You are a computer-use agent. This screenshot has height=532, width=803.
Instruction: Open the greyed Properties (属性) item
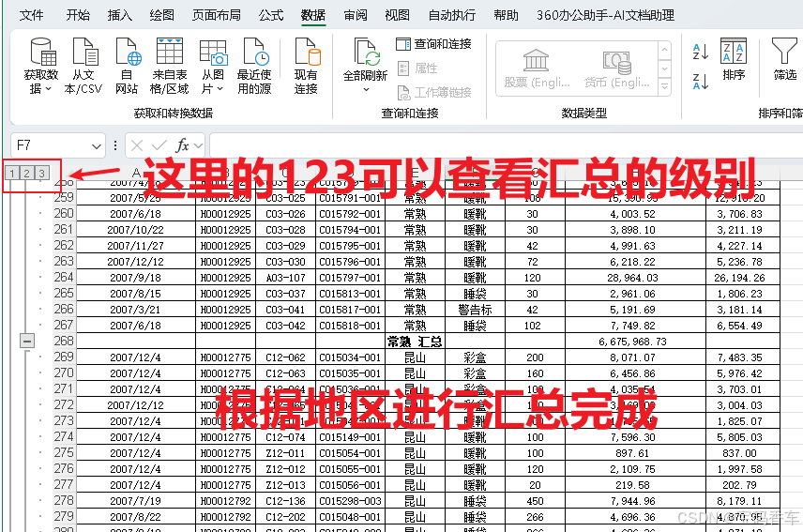417,68
